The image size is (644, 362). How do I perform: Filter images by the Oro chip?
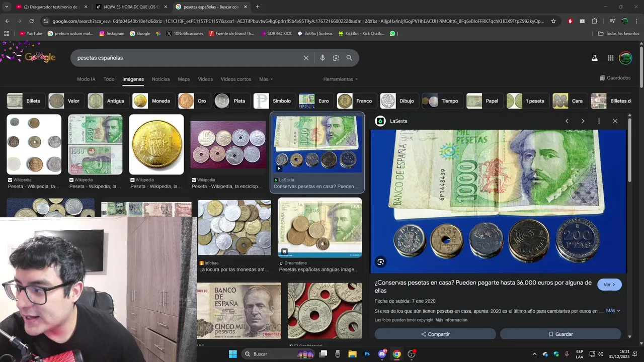[194, 101]
